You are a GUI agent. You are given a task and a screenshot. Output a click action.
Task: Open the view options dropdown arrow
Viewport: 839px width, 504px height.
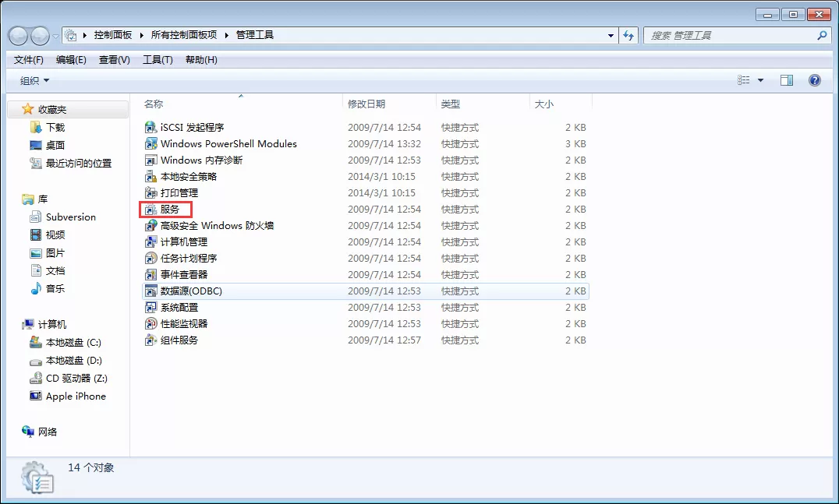click(x=760, y=80)
